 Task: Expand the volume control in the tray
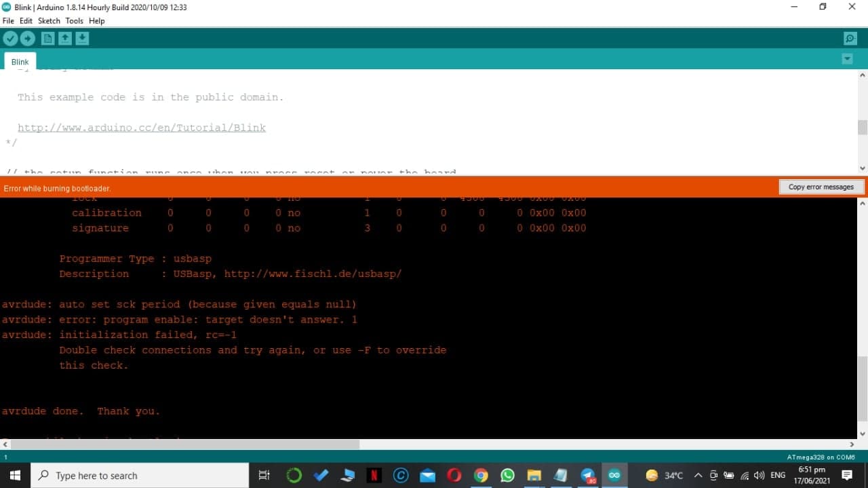(x=759, y=475)
